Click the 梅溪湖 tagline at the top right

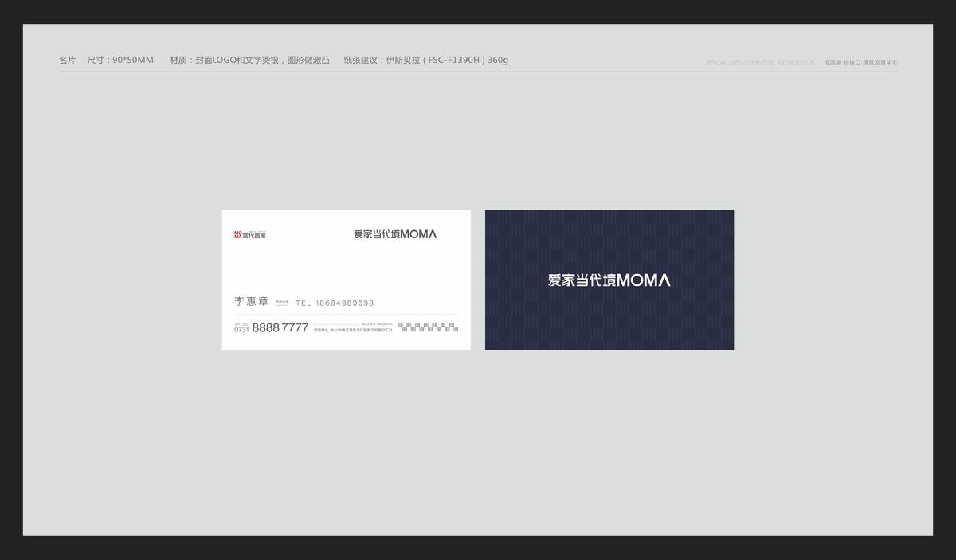click(861, 62)
